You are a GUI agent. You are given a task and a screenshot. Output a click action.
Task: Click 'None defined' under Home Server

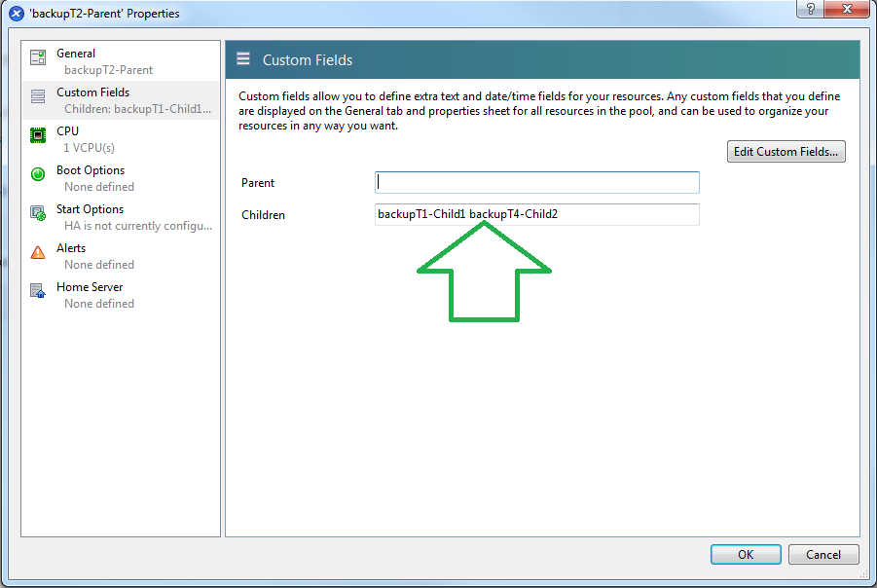click(99, 304)
